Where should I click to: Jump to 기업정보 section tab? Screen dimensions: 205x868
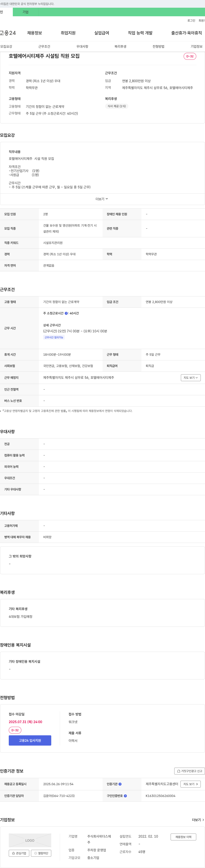pyautogui.click(x=197, y=46)
